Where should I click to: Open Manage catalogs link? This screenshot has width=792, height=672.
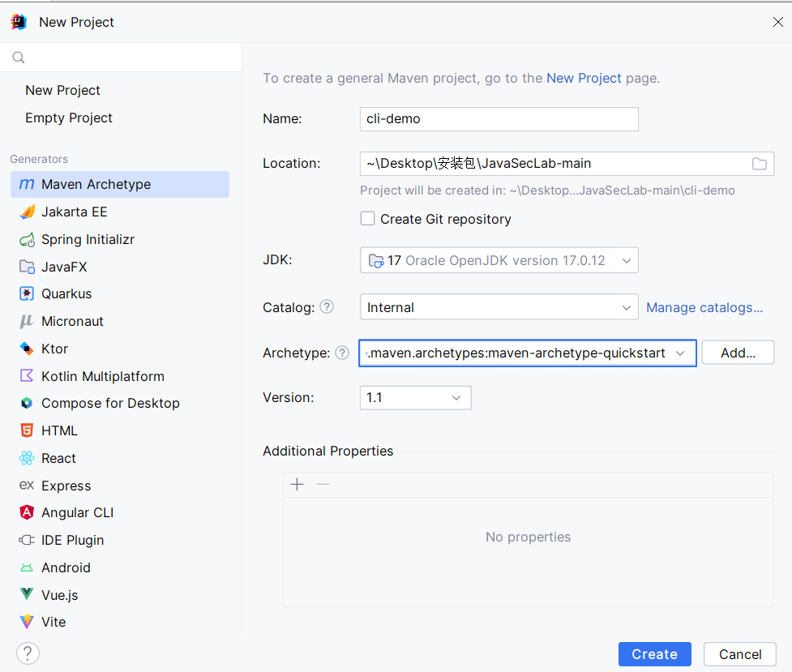[x=704, y=307]
